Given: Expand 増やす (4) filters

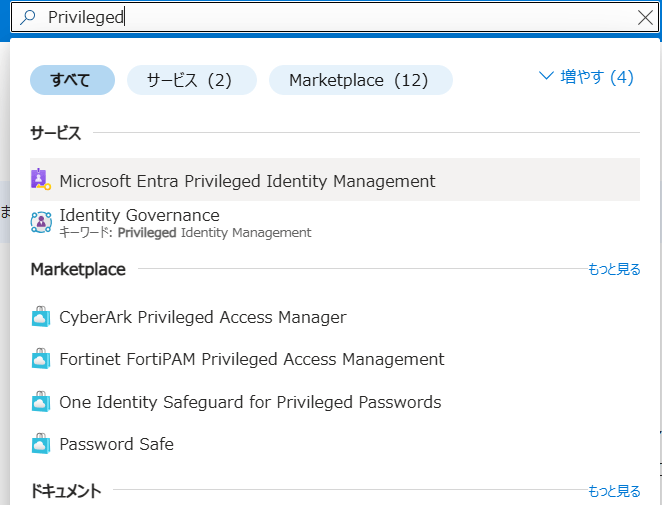Looking at the screenshot, I should tap(586, 77).
